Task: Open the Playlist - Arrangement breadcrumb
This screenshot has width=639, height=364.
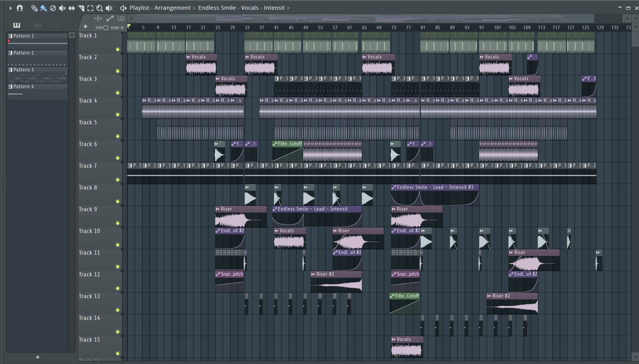Action: [160, 8]
